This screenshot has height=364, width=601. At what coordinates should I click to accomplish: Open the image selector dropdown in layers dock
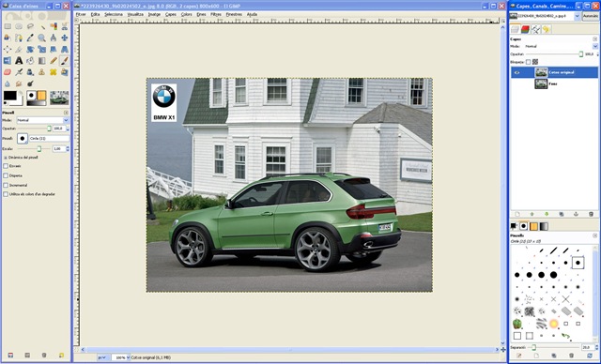point(545,16)
